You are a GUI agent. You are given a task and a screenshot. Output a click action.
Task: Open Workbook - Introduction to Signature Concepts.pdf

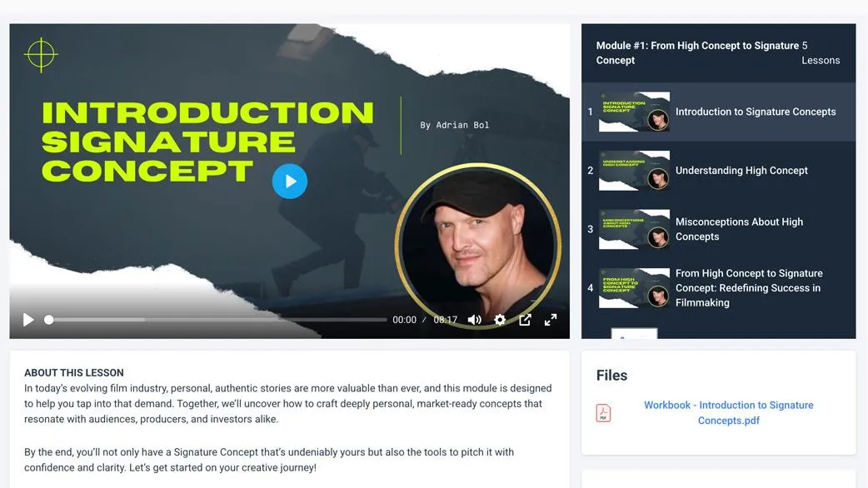pyautogui.click(x=729, y=413)
